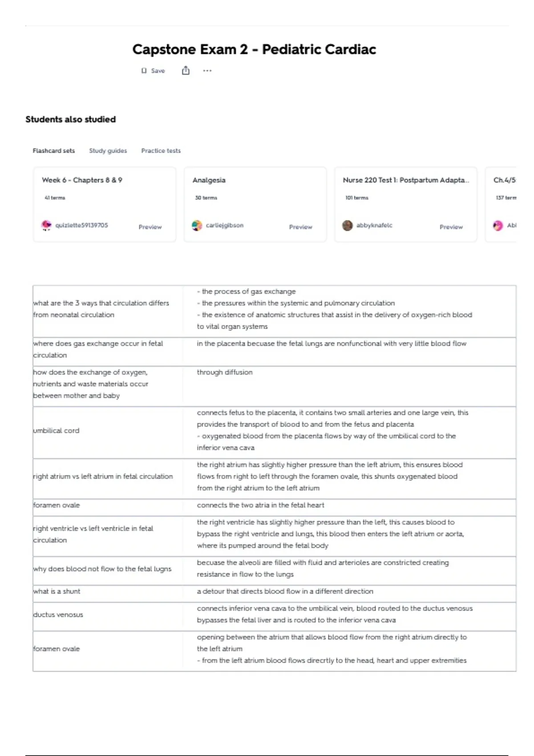Preview the Nurse 220 Test 1 set
Image resolution: width=534 pixels, height=756 pixels.
(x=451, y=227)
